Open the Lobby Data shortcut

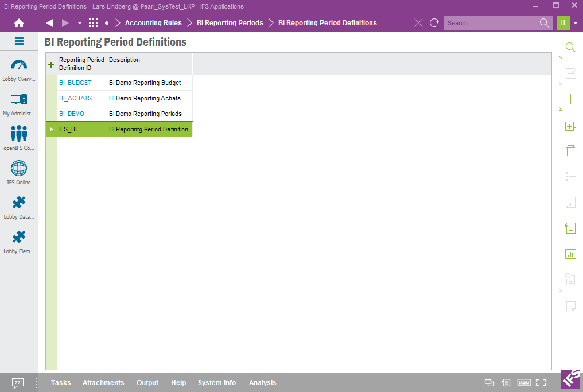point(19,208)
